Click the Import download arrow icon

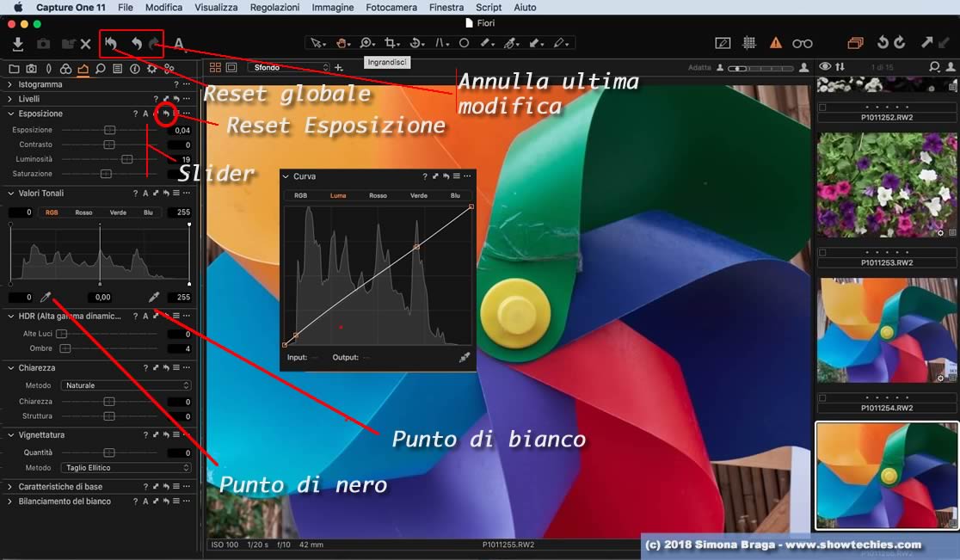click(x=17, y=44)
